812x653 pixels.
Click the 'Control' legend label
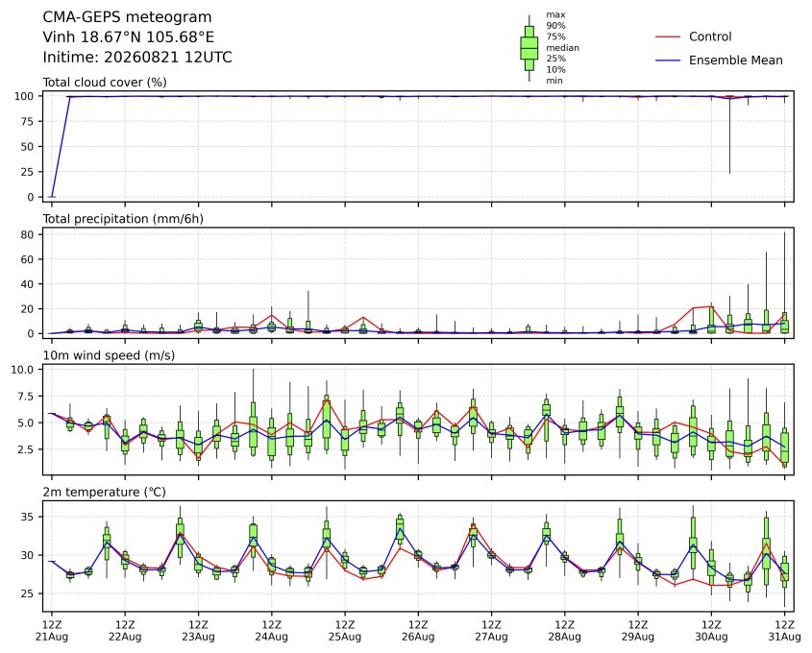pos(710,36)
